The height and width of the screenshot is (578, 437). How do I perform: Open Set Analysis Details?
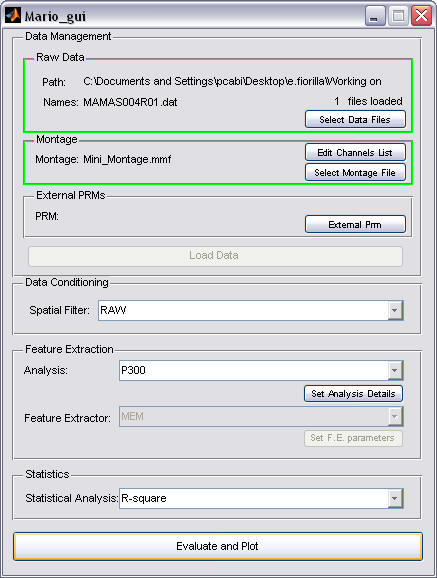353,394
